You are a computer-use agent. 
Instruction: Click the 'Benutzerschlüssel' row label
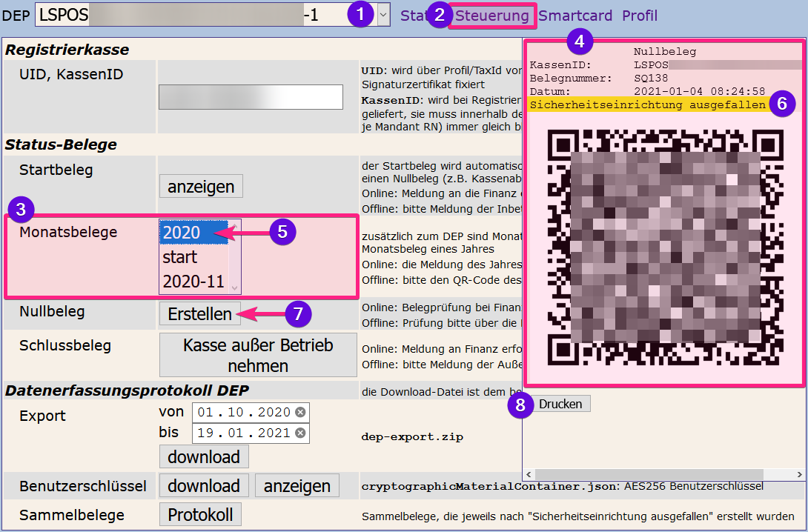pos(83,486)
